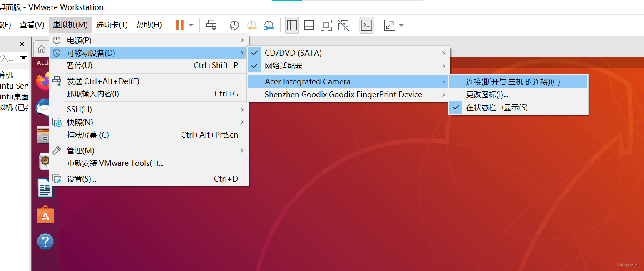Open the dropdown arrow next to the pause icon

191,25
